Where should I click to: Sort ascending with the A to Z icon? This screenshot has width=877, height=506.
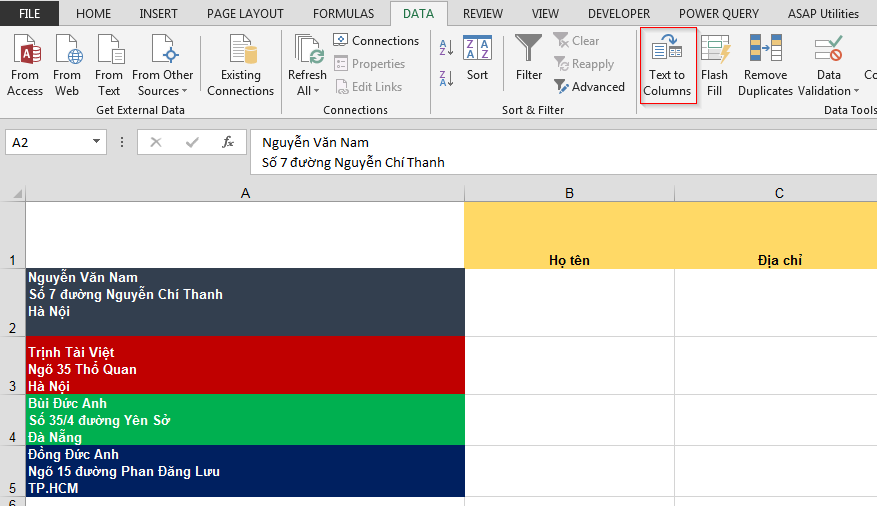click(446, 47)
